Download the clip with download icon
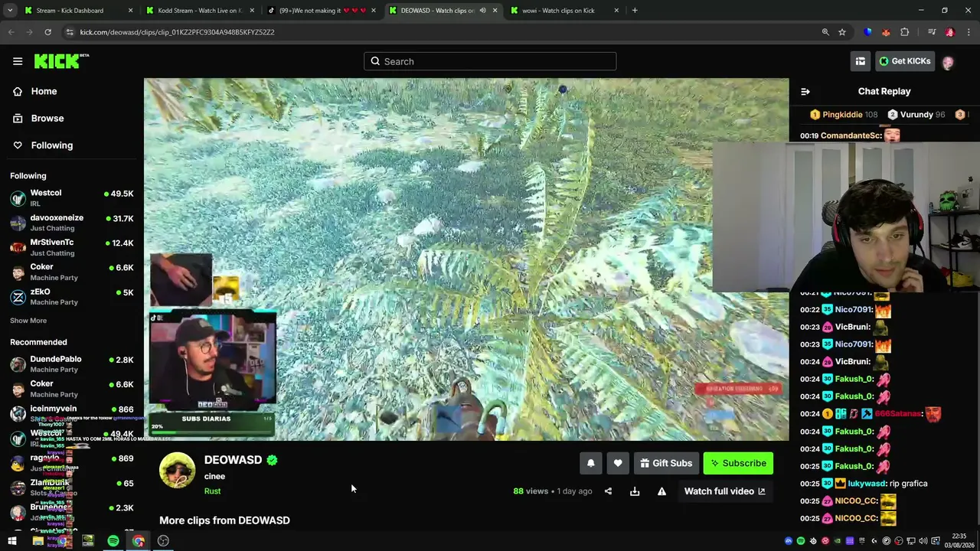The height and width of the screenshot is (551, 980). (635, 491)
